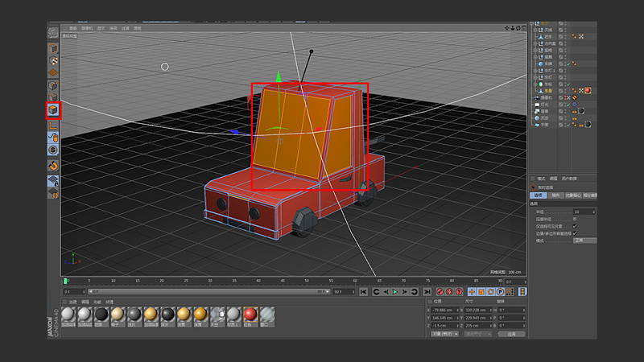Toggle Point Level Animation dotted icon
Screen dimensions: 644x362
coord(510,292)
